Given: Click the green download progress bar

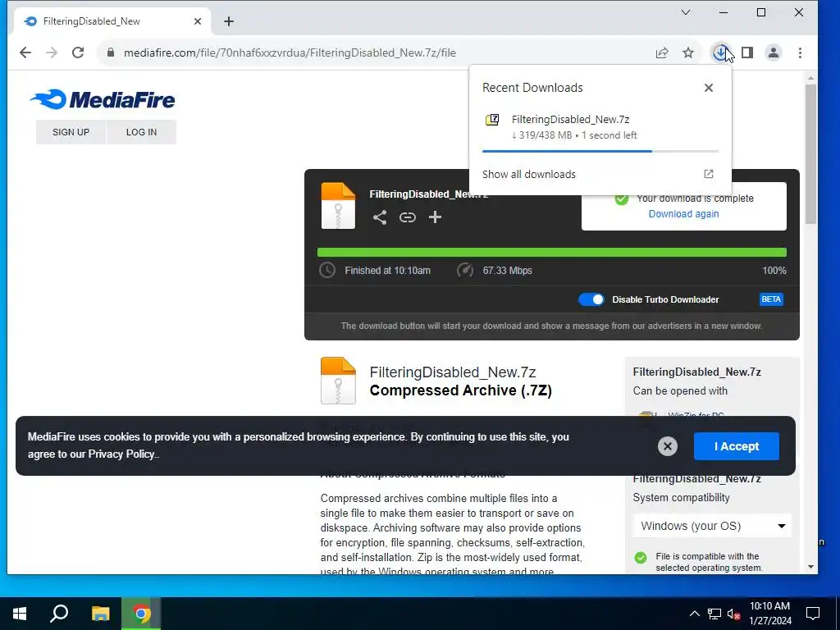Looking at the screenshot, I should 552,253.
